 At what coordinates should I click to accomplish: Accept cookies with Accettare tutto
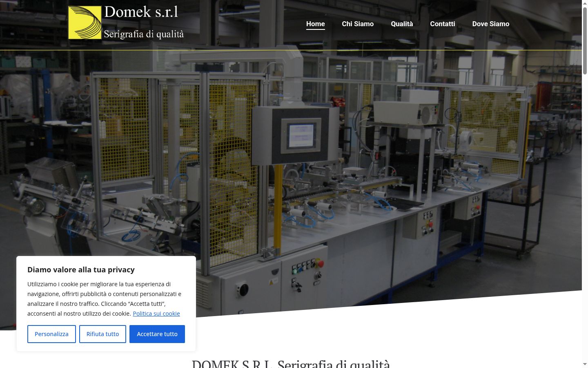click(157, 334)
